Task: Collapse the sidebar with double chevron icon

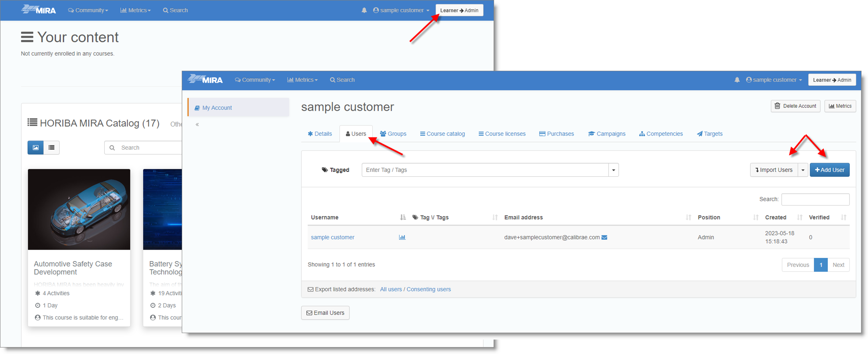Action: [197, 125]
